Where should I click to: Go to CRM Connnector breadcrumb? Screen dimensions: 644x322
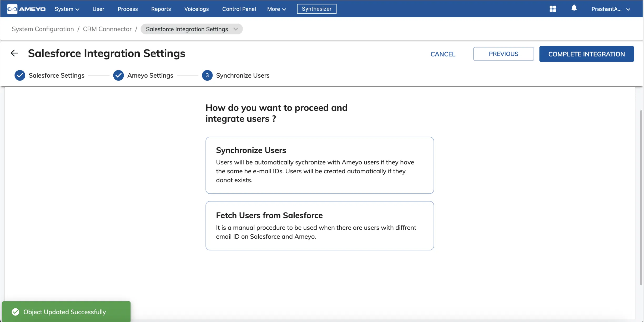click(107, 29)
